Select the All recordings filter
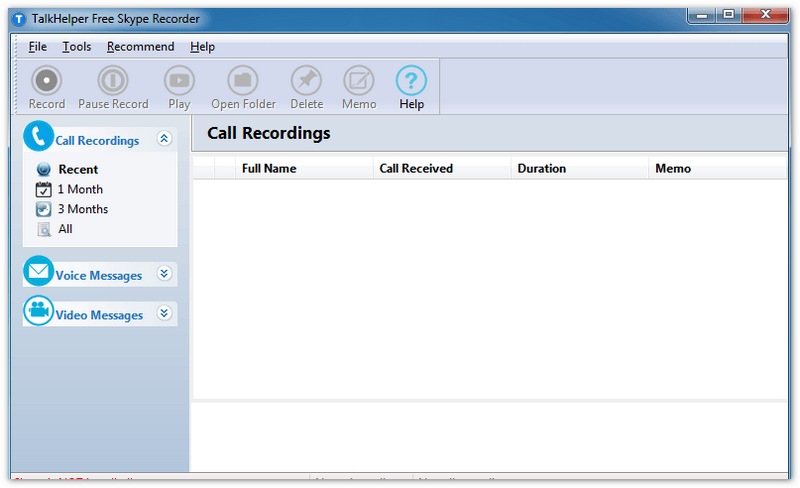800x488 pixels. [x=65, y=229]
